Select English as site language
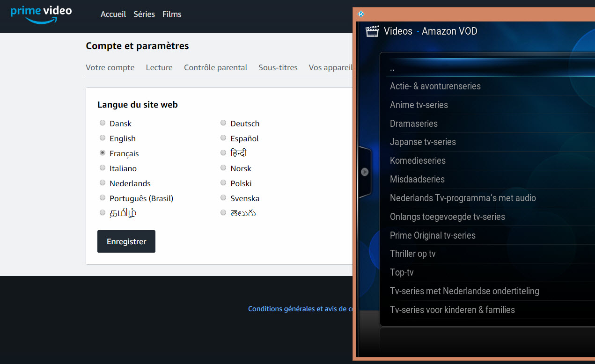 click(x=102, y=138)
